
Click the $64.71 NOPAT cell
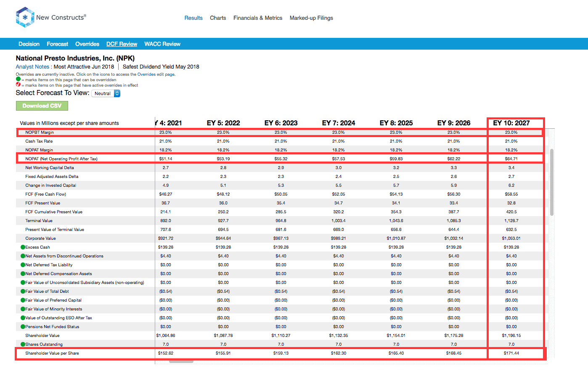click(x=511, y=159)
